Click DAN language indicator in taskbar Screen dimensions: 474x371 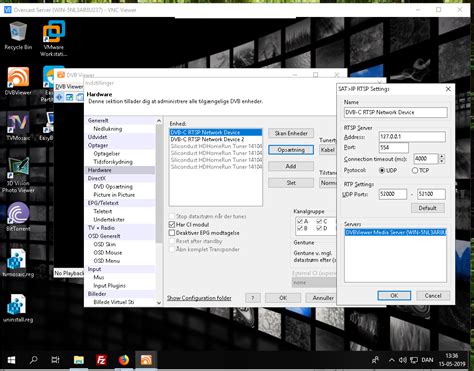coord(427,360)
